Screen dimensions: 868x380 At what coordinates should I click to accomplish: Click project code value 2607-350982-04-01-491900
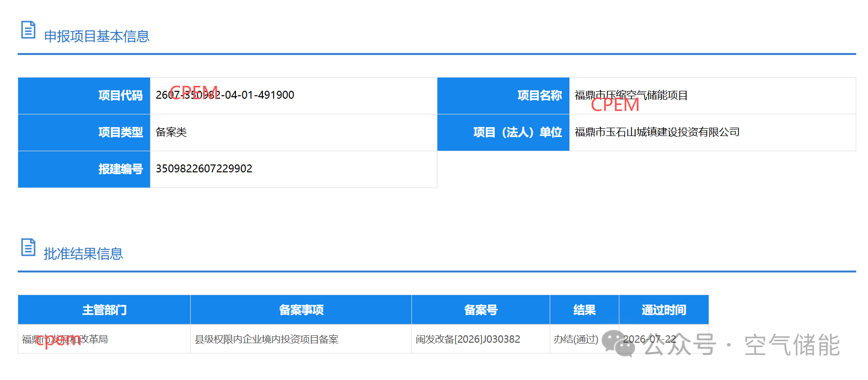coord(225,95)
